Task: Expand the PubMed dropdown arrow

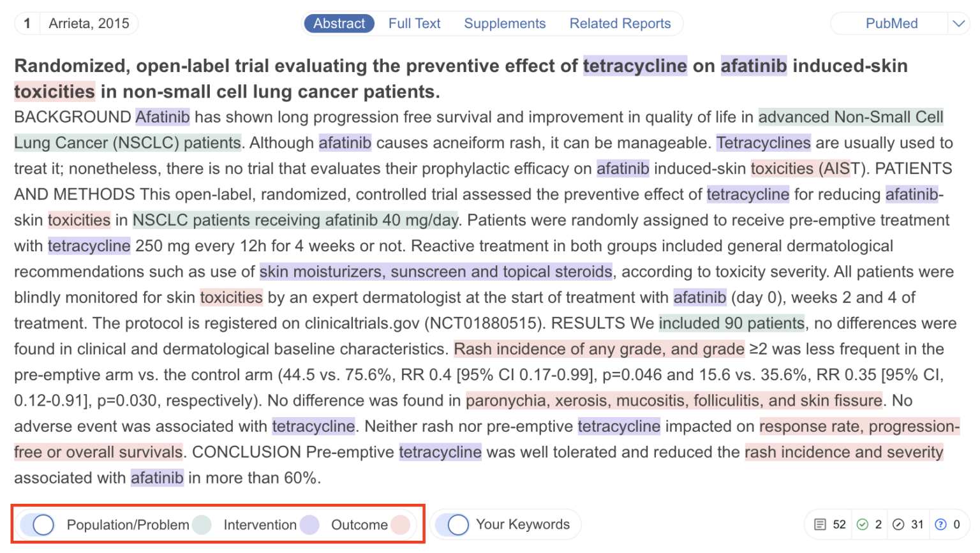Action: click(958, 24)
